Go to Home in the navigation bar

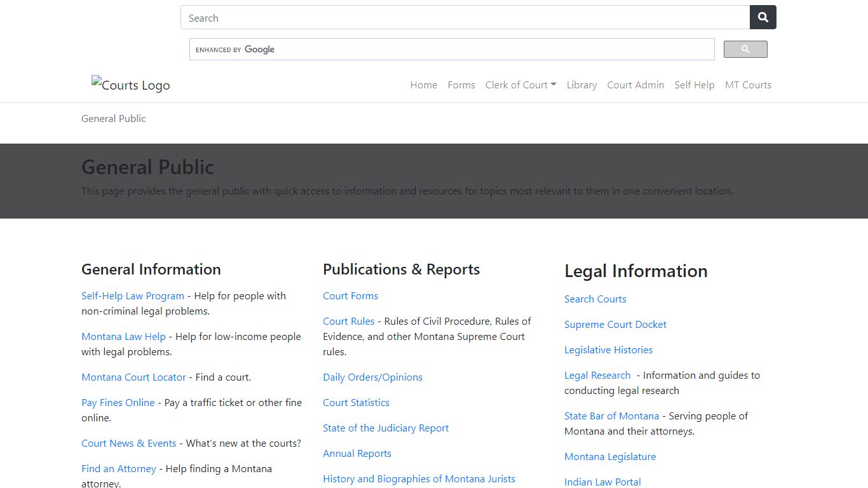point(424,85)
